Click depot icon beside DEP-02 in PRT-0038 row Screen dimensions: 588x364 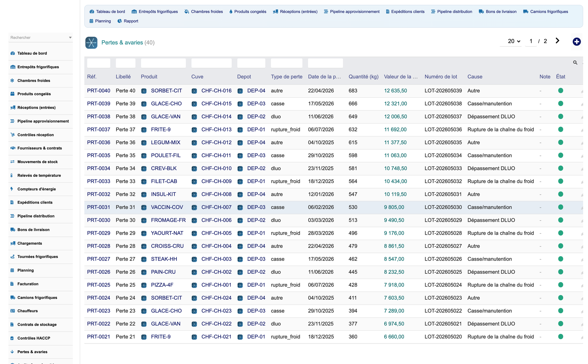[240, 117]
